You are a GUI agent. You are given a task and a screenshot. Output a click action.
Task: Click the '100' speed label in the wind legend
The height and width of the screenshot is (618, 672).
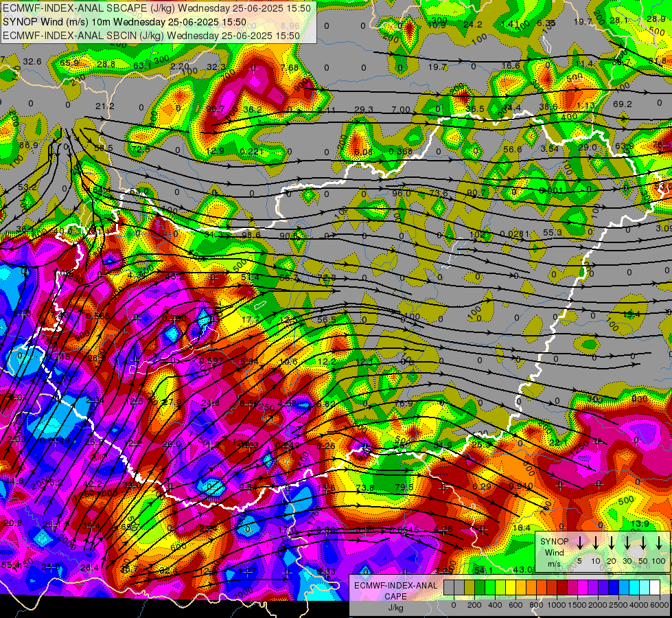659,562
